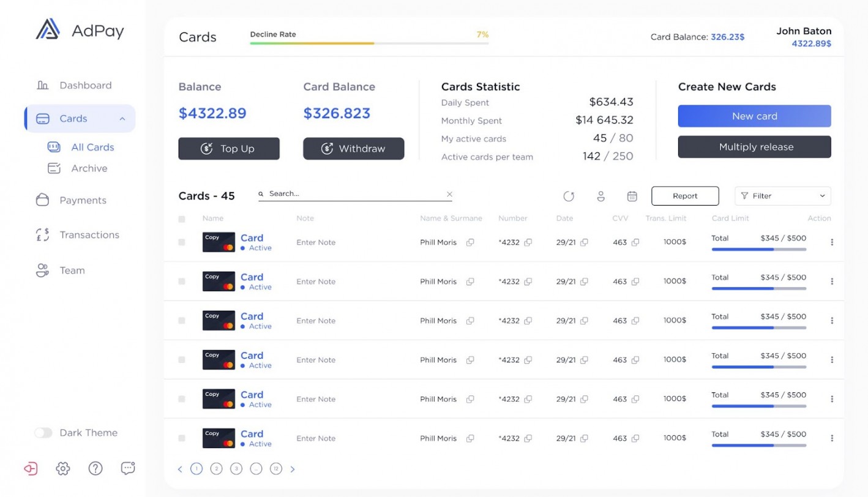
Task: Open the Team section
Action: tap(60, 271)
